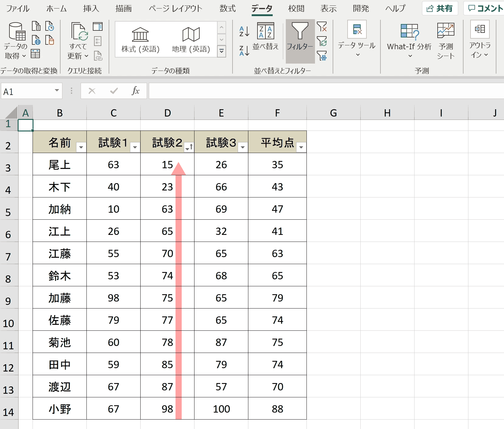Click in the formula bar input
The width and height of the screenshot is (504, 429).
pos(326,91)
